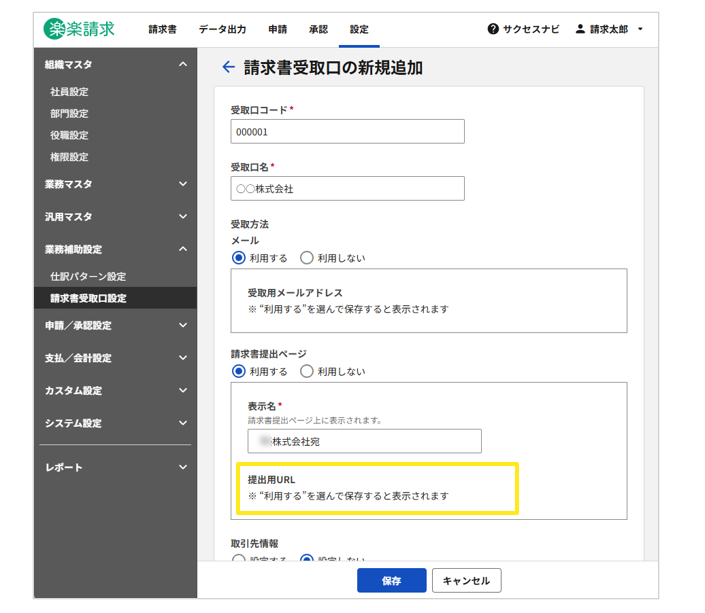Click the 表示名 text field

coord(364,441)
